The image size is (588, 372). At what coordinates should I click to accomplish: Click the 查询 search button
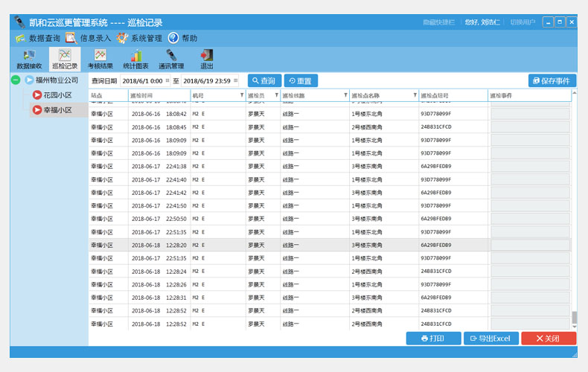264,80
